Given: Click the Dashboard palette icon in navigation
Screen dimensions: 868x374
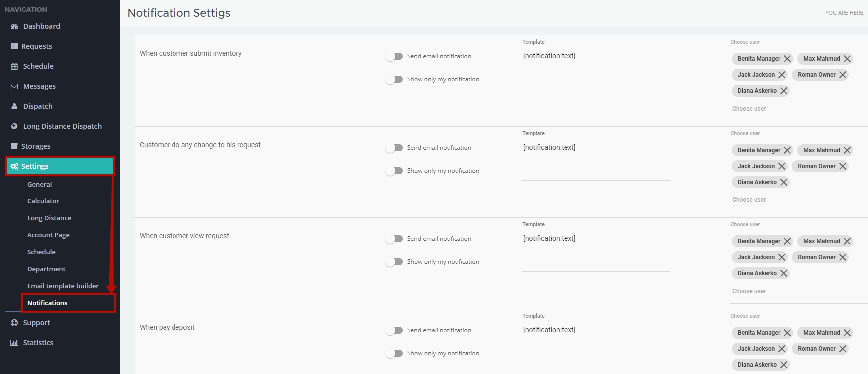Looking at the screenshot, I should [14, 26].
